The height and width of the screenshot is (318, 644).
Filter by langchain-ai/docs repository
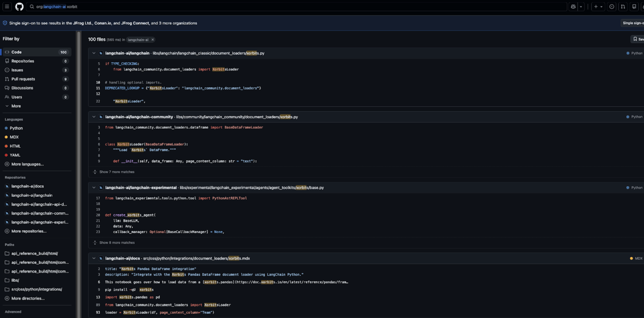tap(27, 186)
